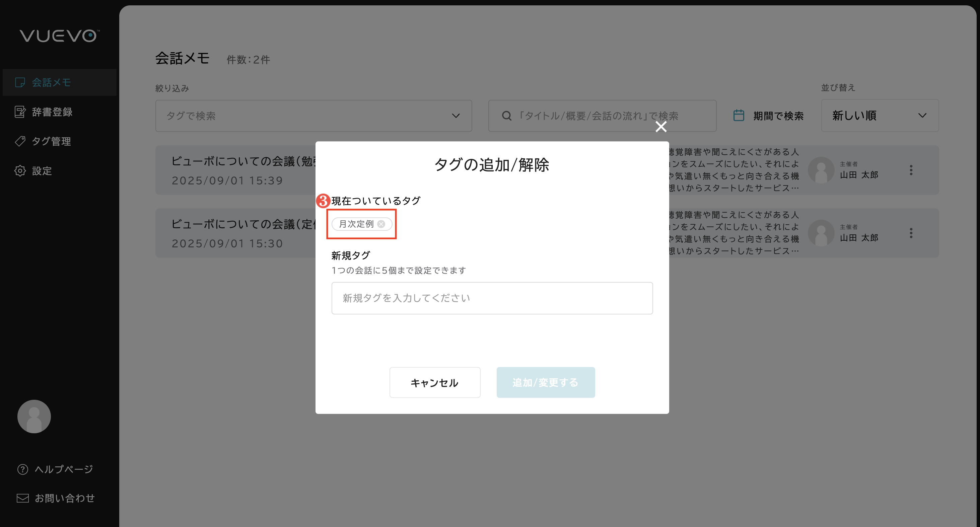Click the first memo's 山田 太郎 avatar
The width and height of the screenshot is (980, 527).
coord(821,170)
